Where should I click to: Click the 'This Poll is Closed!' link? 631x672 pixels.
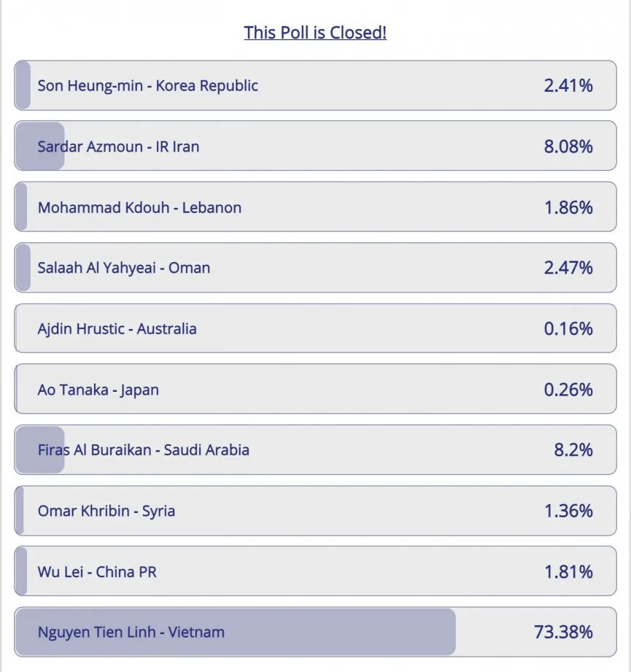315,33
